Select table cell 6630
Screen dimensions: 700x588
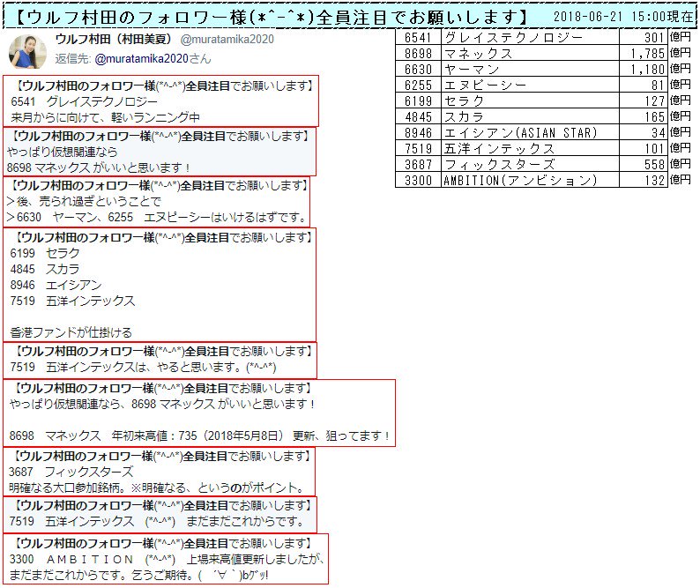pos(418,70)
